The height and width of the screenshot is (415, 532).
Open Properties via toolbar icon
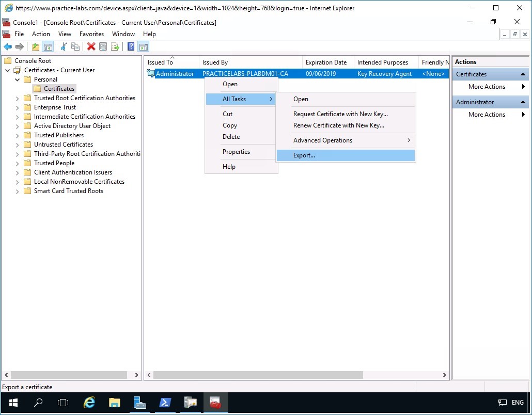click(x=103, y=47)
